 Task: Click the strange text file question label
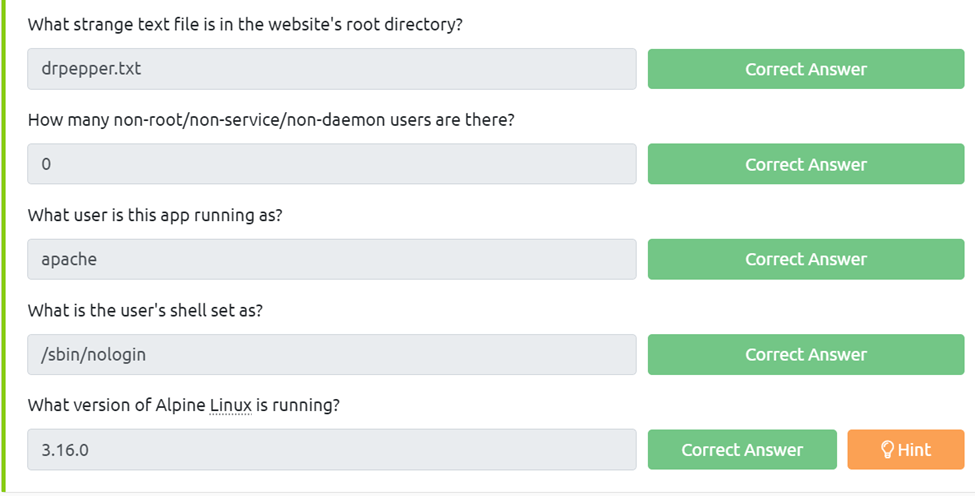point(245,25)
